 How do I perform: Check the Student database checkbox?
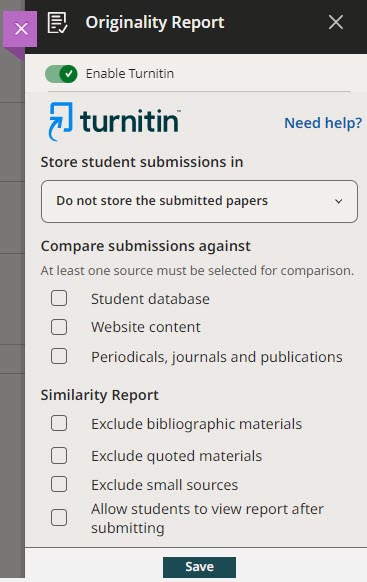click(59, 298)
